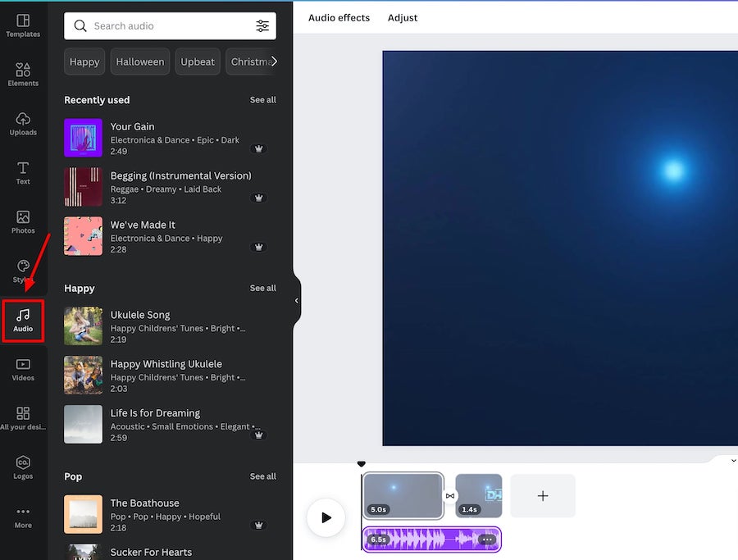Click See all for Recently used
The width and height of the screenshot is (738, 560).
point(262,100)
